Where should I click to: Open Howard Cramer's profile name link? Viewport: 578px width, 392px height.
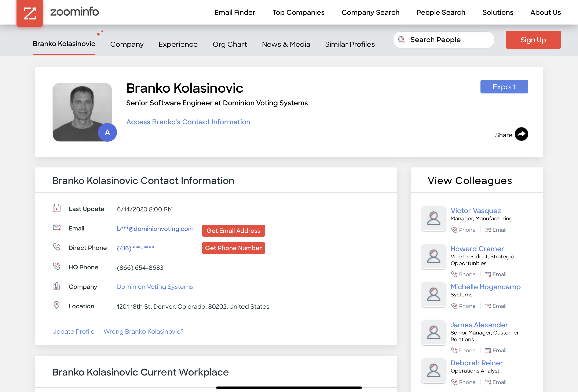[x=477, y=249]
